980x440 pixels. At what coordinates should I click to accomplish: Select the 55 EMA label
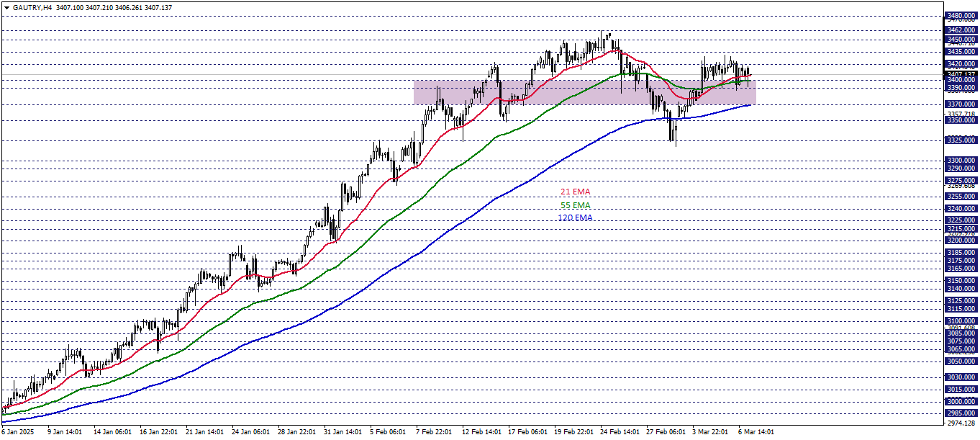click(x=575, y=205)
